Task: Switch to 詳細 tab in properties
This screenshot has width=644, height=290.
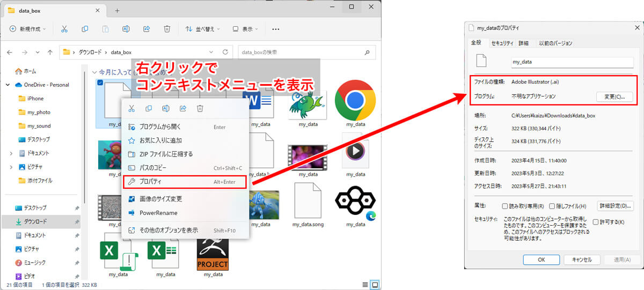Action: click(x=523, y=43)
